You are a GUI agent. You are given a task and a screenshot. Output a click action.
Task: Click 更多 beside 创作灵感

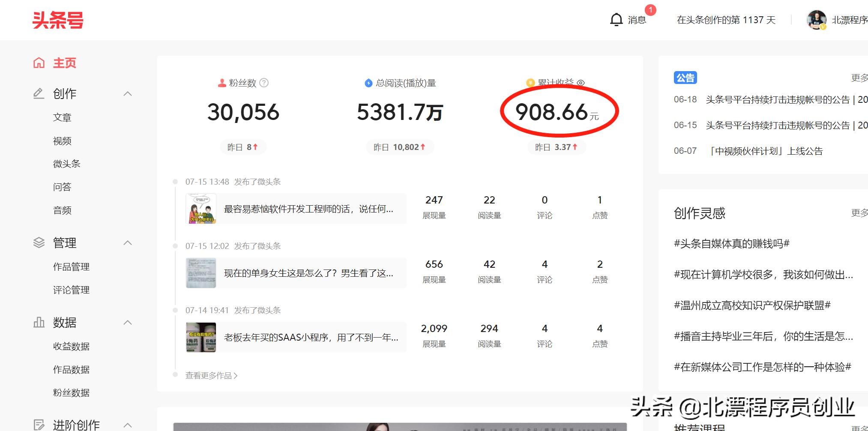tap(859, 213)
